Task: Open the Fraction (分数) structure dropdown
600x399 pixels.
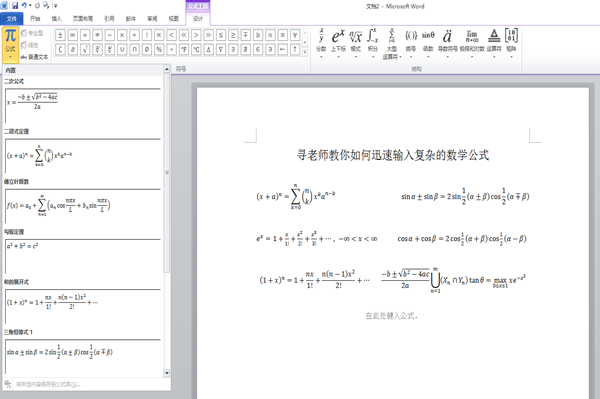Action: tap(321, 43)
